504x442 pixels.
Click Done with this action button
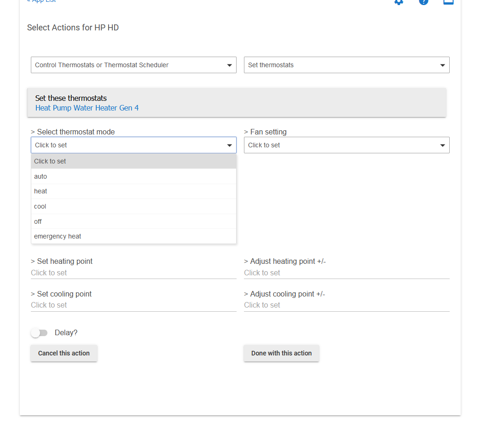(281, 353)
